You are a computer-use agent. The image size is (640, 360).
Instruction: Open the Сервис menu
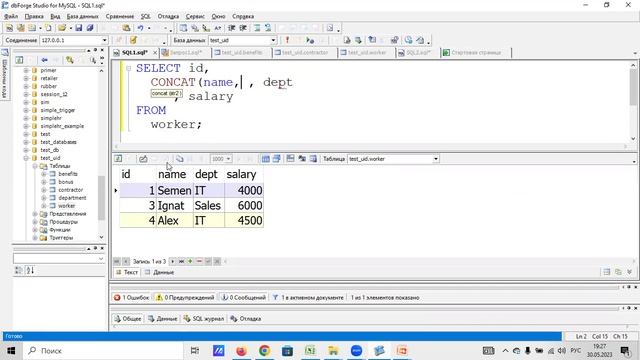195,16
